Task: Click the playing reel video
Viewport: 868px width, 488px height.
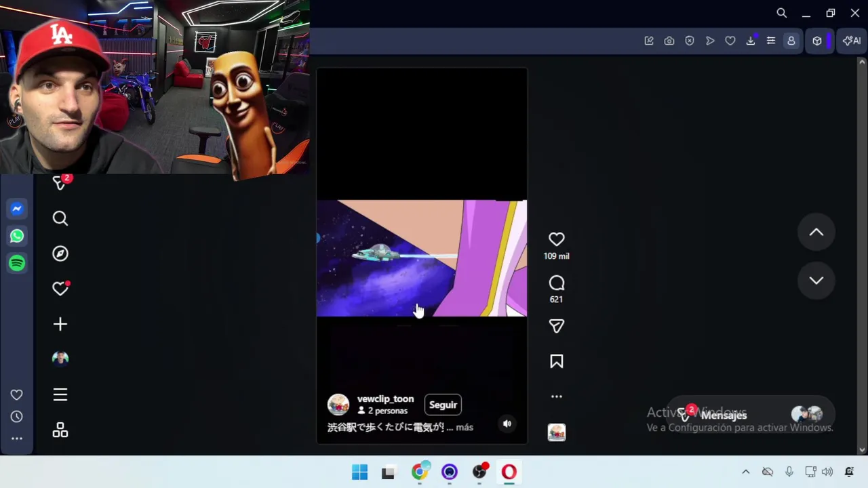Action: coord(422,258)
